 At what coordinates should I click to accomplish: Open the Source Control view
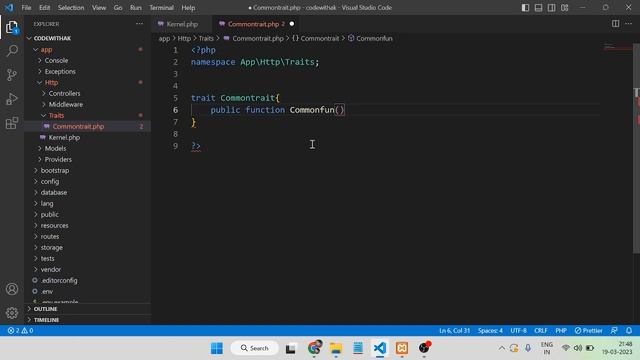coord(12,75)
